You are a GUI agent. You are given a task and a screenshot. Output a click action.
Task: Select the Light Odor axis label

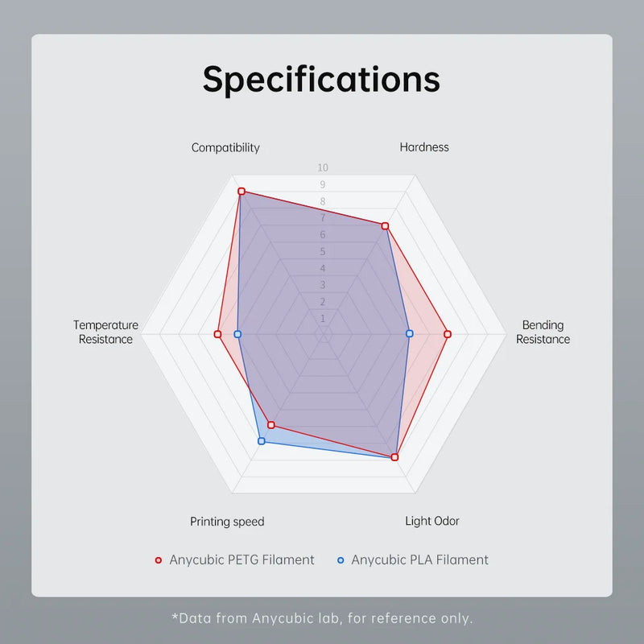tap(432, 521)
